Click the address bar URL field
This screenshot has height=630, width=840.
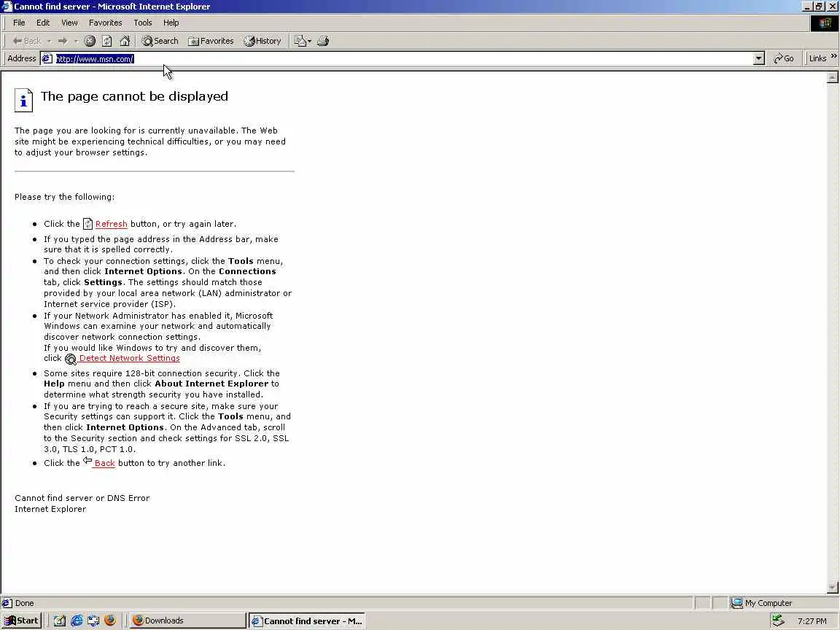403,58
